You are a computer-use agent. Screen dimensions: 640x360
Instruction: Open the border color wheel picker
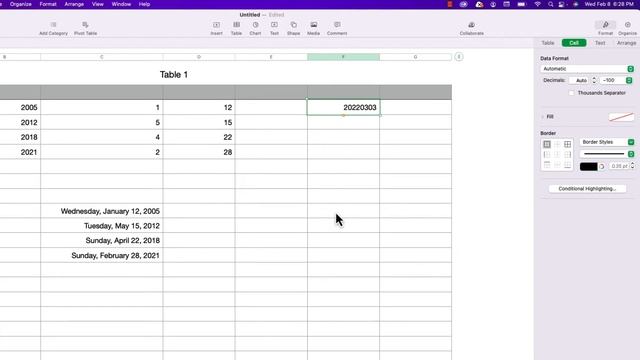click(602, 167)
